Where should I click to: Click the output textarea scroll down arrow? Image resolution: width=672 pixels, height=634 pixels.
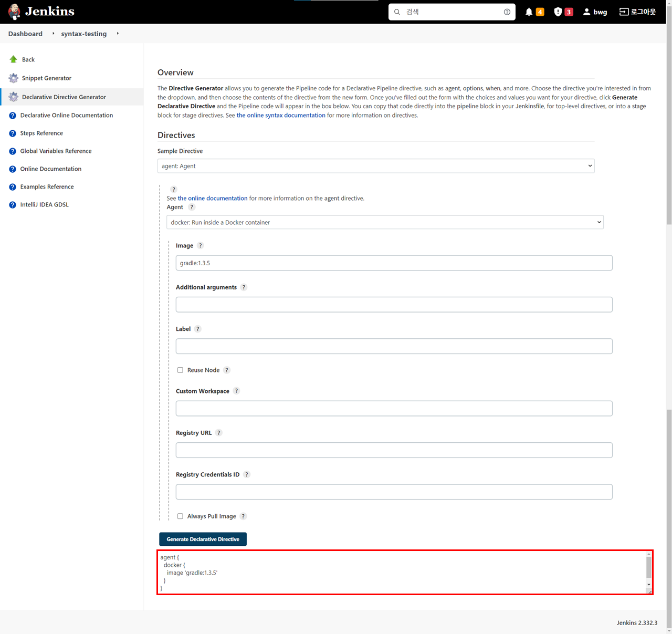pos(649,585)
